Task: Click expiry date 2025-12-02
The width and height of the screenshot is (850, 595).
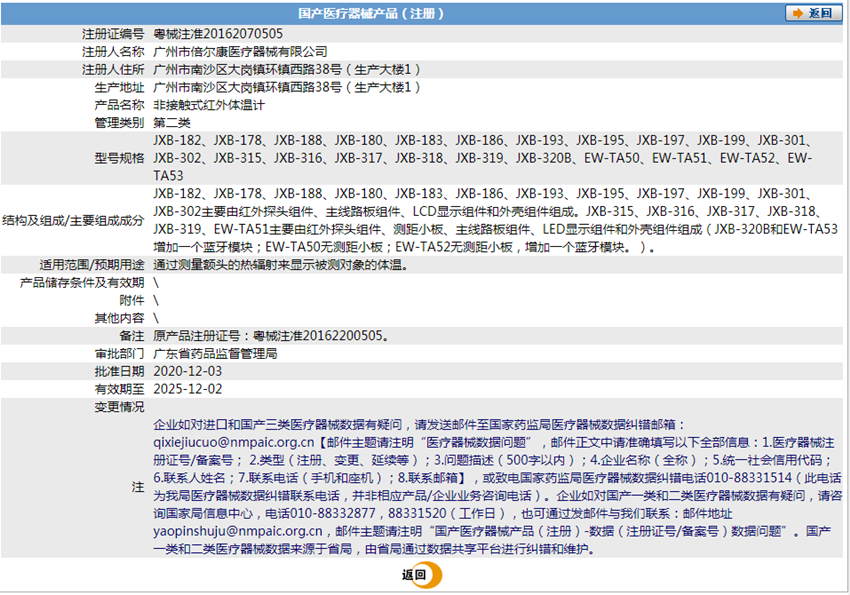Action: (188, 389)
